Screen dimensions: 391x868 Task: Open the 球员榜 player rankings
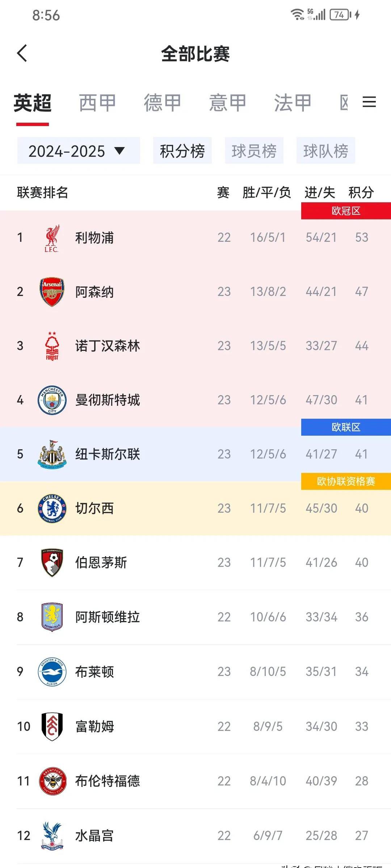pyautogui.click(x=255, y=151)
